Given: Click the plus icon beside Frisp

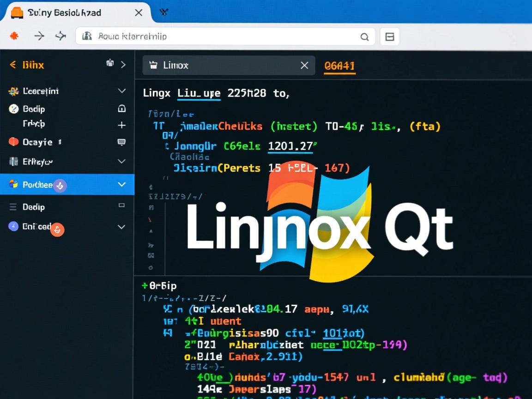Looking at the screenshot, I should (121, 125).
